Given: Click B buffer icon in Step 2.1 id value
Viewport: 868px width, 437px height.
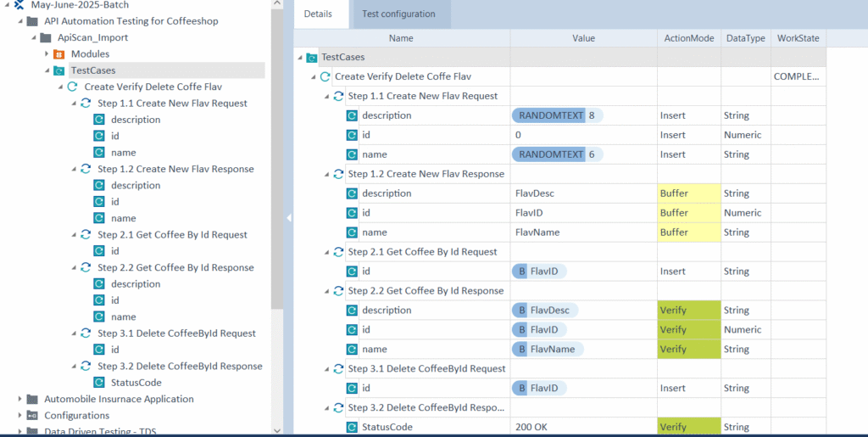Looking at the screenshot, I should tap(521, 272).
